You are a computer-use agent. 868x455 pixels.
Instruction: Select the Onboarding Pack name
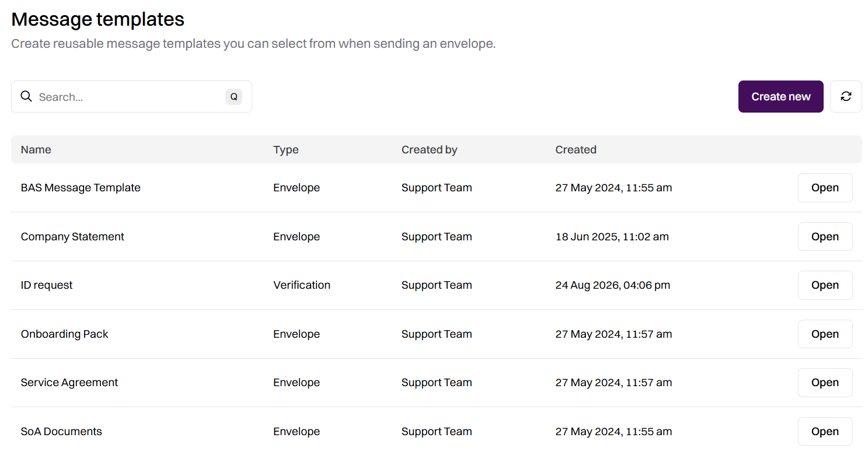pos(65,334)
